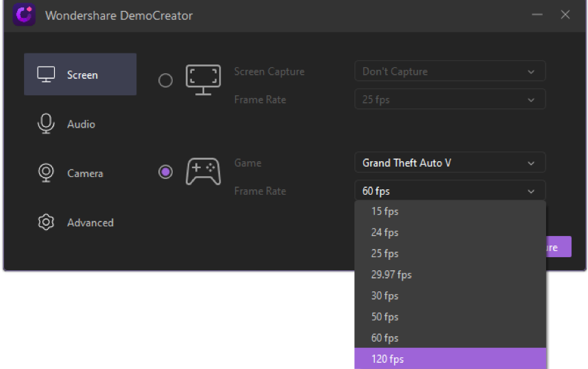Screen dimensions: 588x369
Task: Select the Game recording radio button
Action: pos(165,172)
